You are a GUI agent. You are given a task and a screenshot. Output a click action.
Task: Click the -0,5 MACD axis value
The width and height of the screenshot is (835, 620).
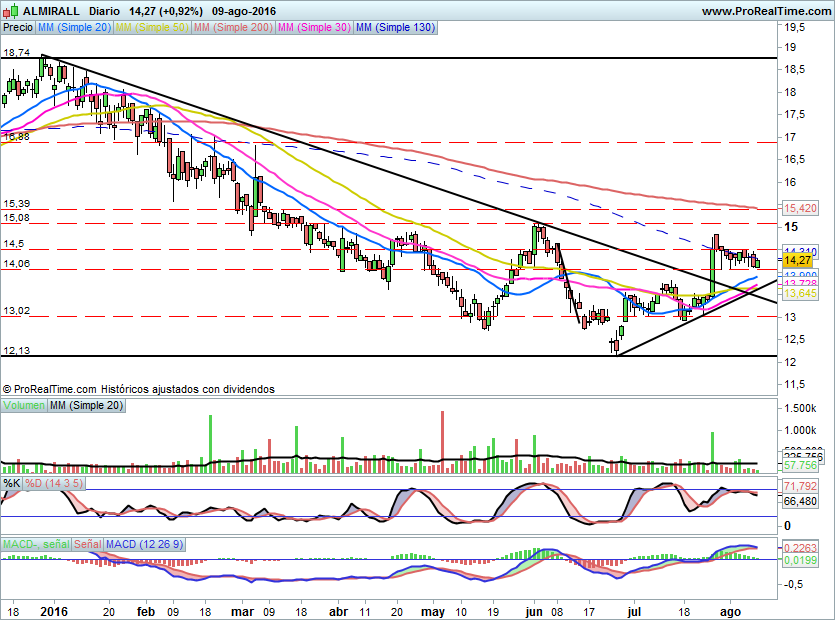click(x=793, y=584)
